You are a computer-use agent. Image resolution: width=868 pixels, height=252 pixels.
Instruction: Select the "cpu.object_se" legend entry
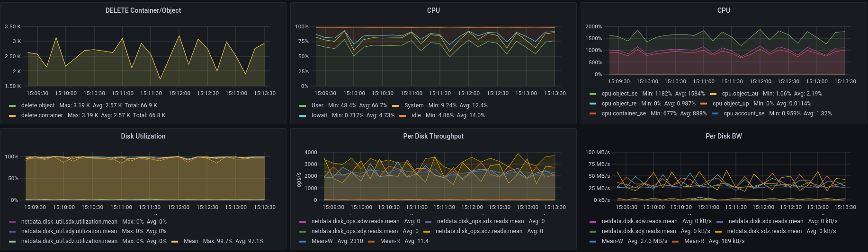[x=619, y=94]
